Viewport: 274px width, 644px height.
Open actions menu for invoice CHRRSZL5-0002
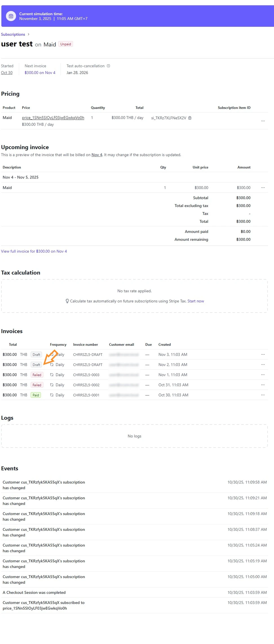tap(263, 385)
